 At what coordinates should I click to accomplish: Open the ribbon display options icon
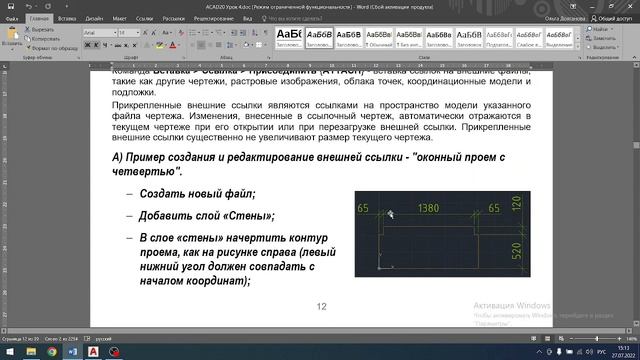[x=573, y=7]
